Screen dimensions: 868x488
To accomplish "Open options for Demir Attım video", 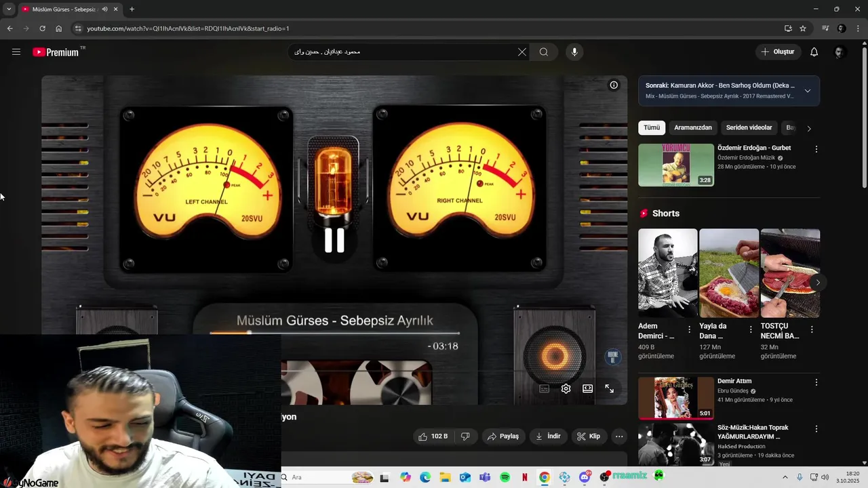I will click(x=816, y=382).
